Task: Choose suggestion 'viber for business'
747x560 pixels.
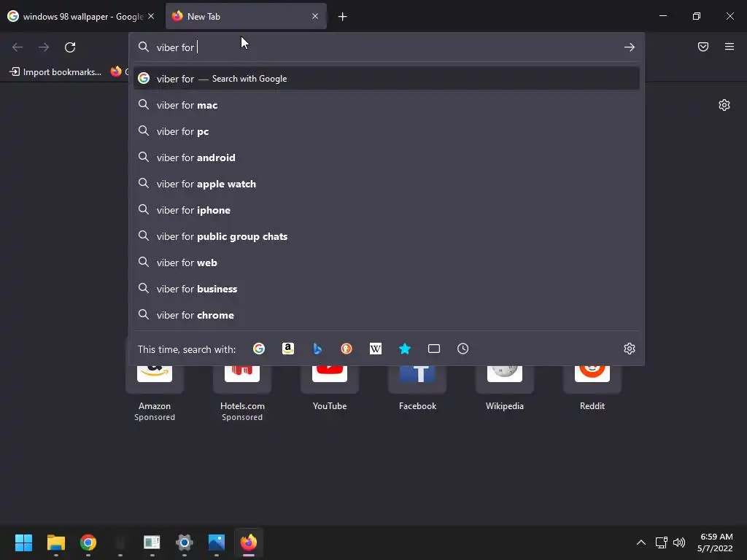Action: coord(387,289)
